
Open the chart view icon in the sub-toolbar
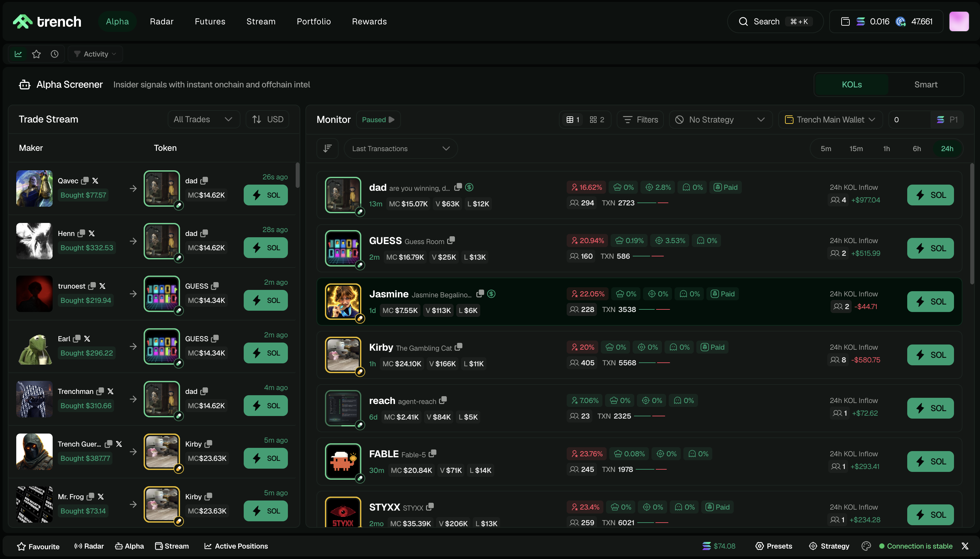(x=18, y=54)
